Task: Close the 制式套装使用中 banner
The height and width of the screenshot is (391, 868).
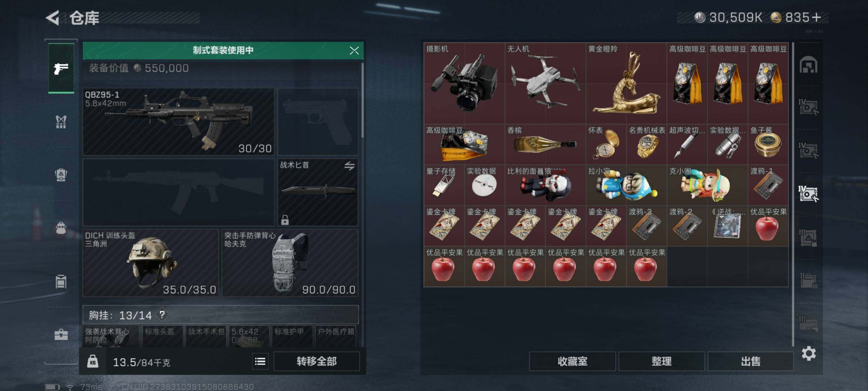Action: coord(354,50)
